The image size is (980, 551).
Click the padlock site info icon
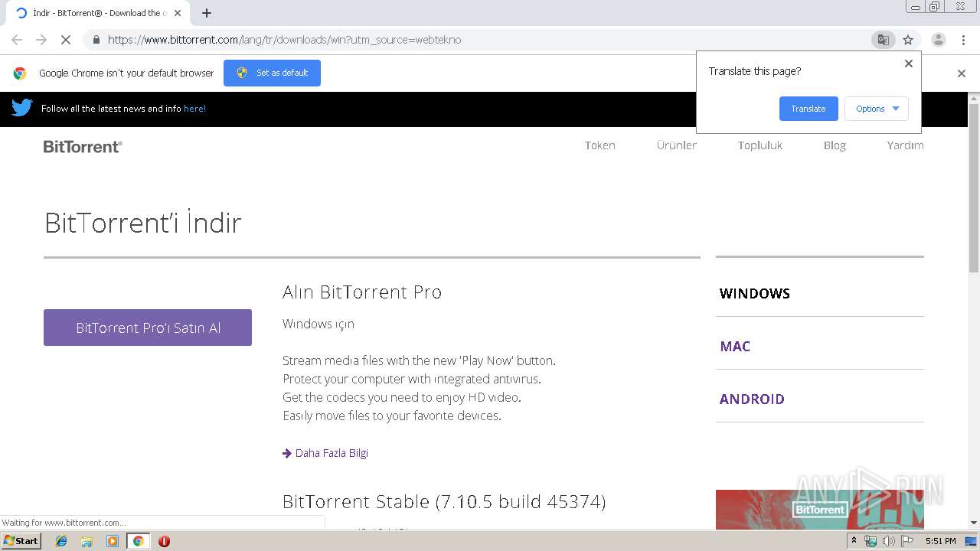96,40
